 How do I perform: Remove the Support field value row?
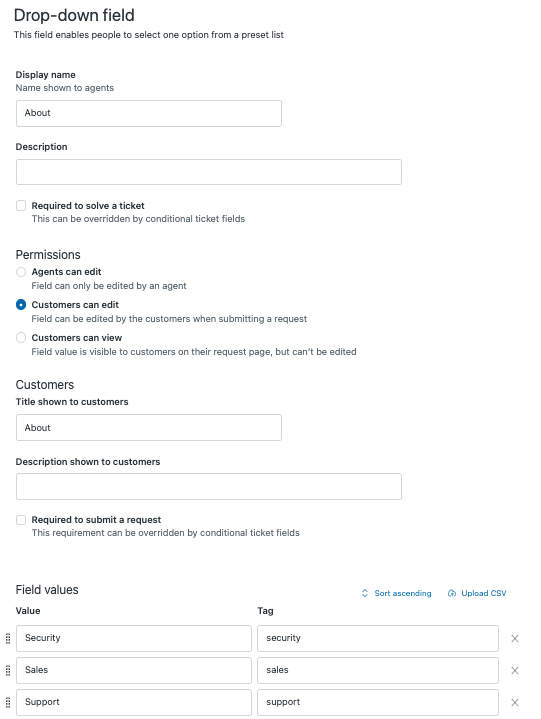click(x=515, y=702)
